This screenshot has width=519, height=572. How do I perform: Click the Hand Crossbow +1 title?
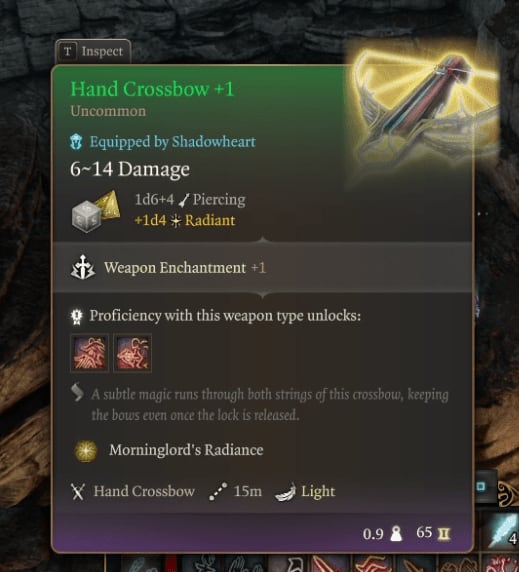pyautogui.click(x=152, y=89)
